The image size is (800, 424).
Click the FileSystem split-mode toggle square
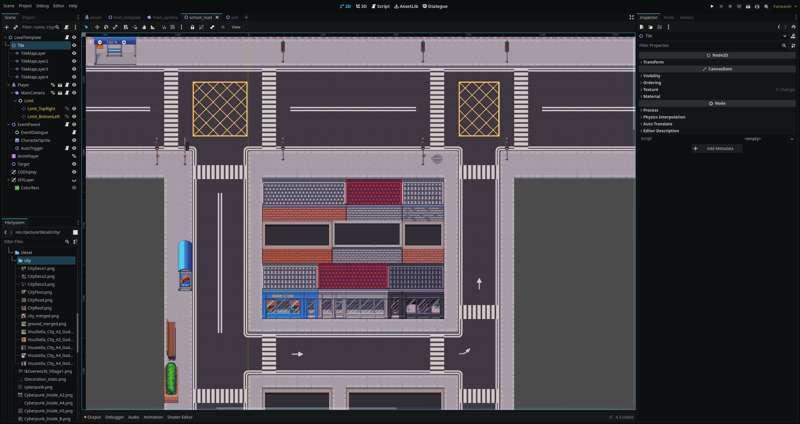[x=76, y=232]
